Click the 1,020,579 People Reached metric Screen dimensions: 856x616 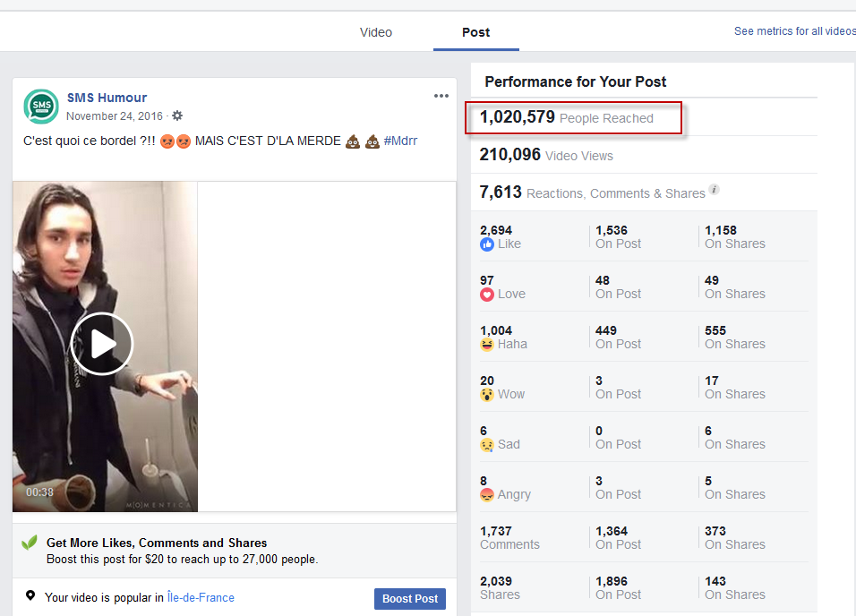point(566,117)
